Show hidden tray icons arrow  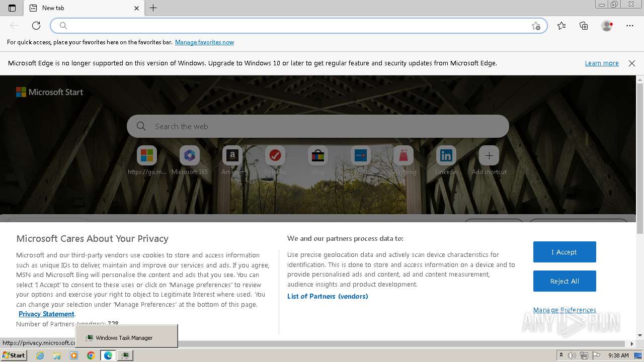561,355
